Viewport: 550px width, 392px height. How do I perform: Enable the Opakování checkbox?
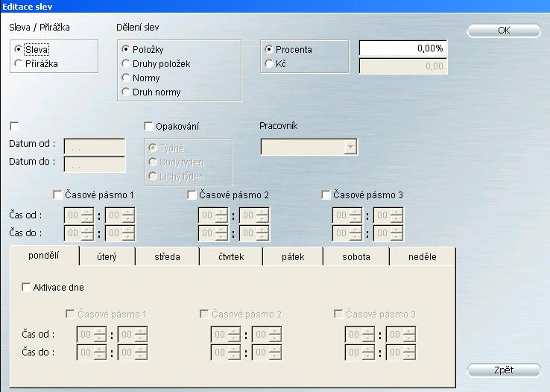click(148, 126)
